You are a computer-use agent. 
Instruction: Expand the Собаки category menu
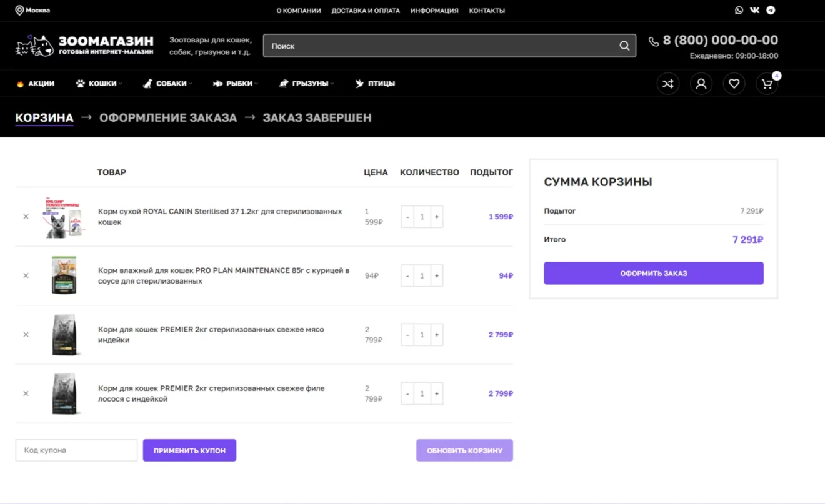coord(167,84)
